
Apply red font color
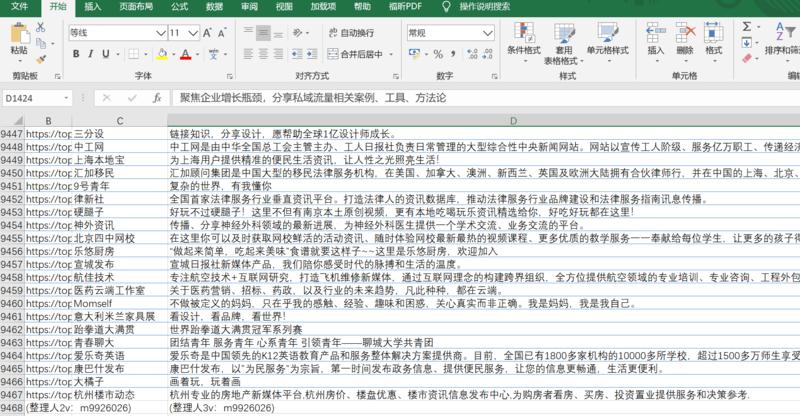[x=186, y=54]
